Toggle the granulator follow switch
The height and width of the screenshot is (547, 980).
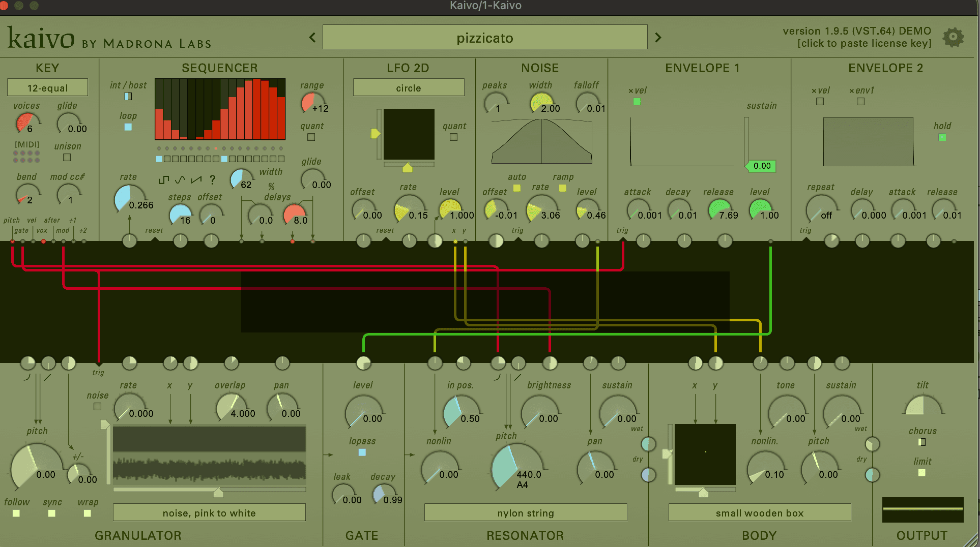click(16, 513)
